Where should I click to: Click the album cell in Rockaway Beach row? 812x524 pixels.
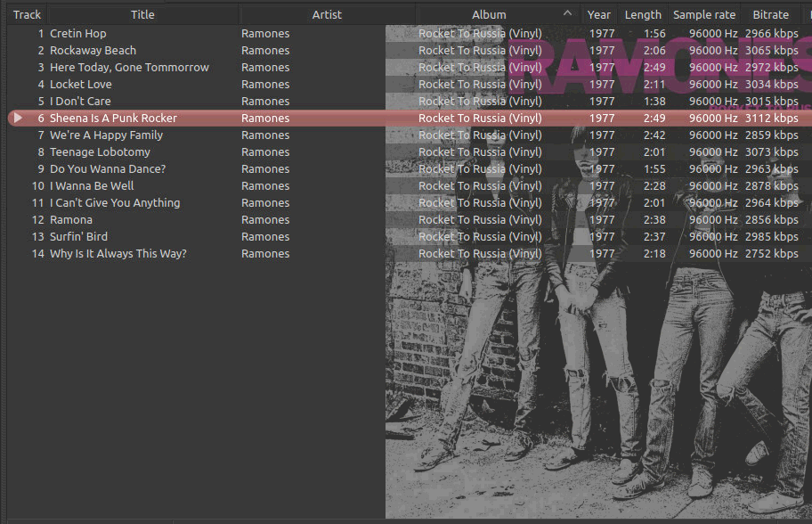coord(480,51)
